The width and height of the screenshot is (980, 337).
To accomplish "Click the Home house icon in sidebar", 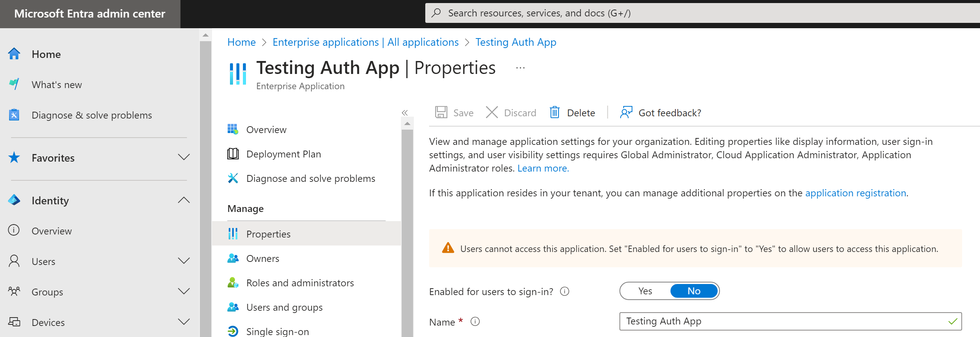I will [x=14, y=54].
